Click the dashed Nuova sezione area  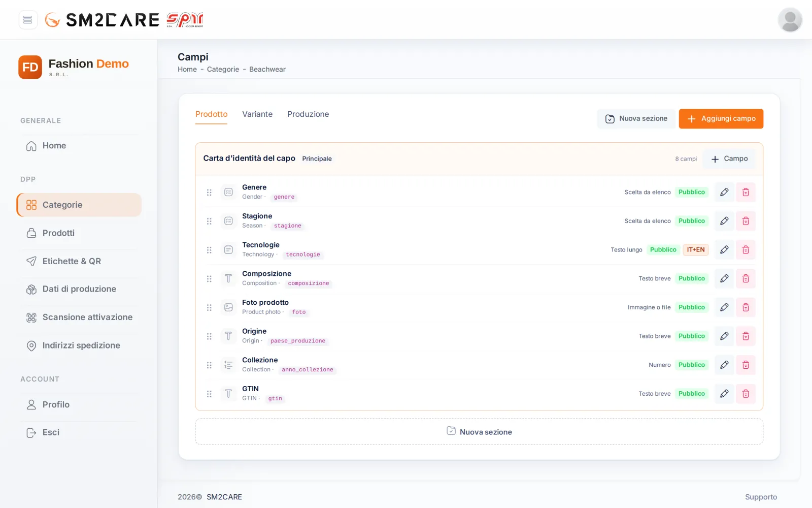point(479,432)
